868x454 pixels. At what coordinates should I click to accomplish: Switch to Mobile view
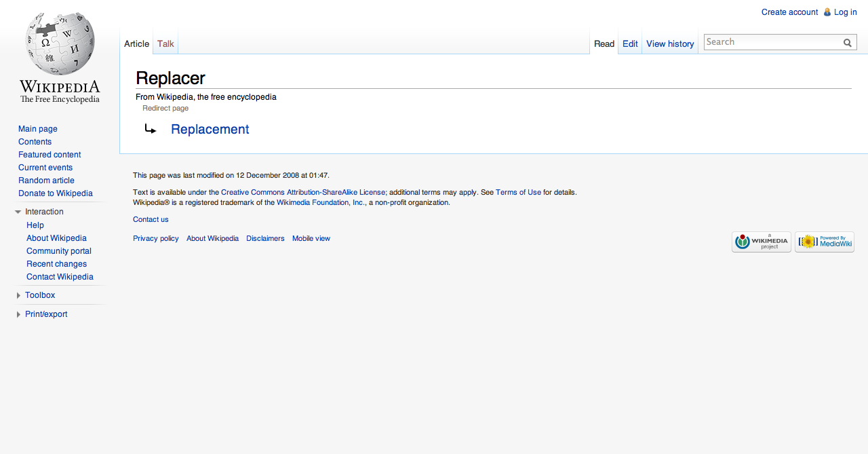click(x=311, y=239)
